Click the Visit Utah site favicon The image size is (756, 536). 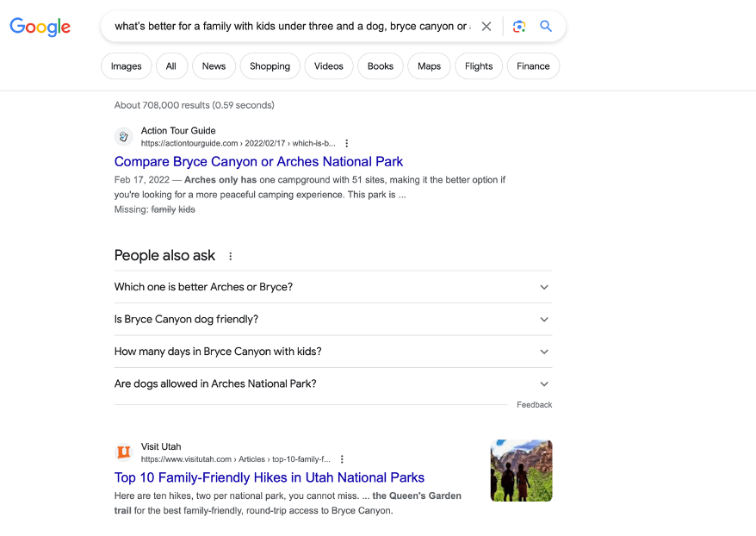pyautogui.click(x=123, y=452)
